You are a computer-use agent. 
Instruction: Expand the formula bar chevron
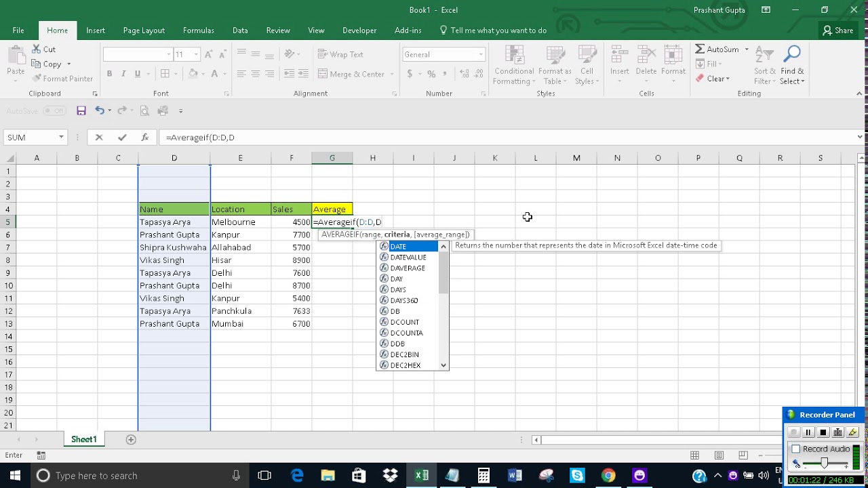(860, 137)
